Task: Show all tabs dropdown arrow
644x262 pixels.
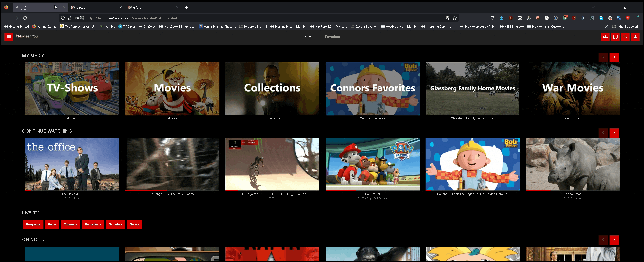Action: 593,7
